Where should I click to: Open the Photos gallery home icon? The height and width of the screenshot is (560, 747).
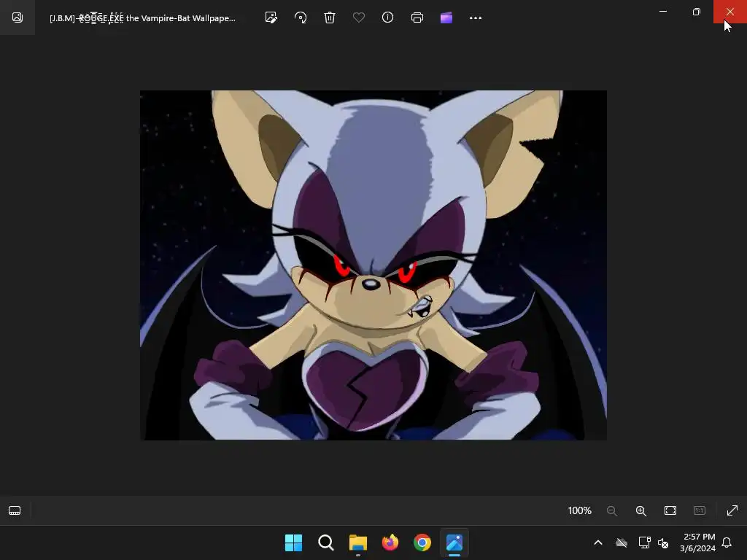pos(18,17)
